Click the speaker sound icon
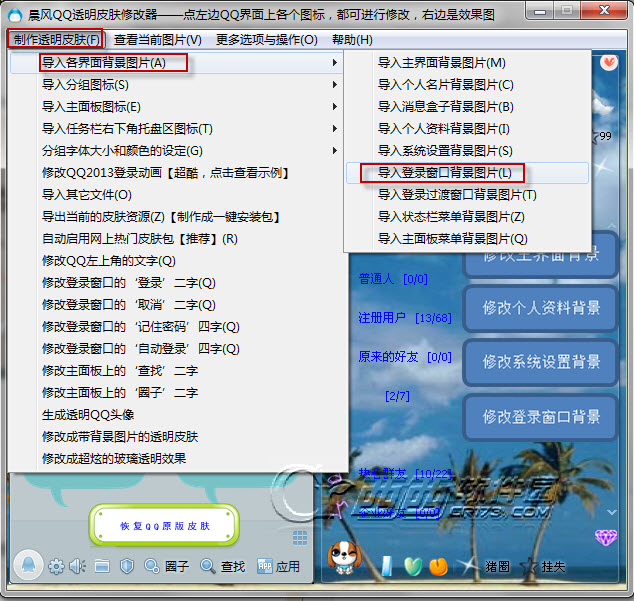Image resolution: width=634 pixels, height=601 pixels. (x=78, y=567)
